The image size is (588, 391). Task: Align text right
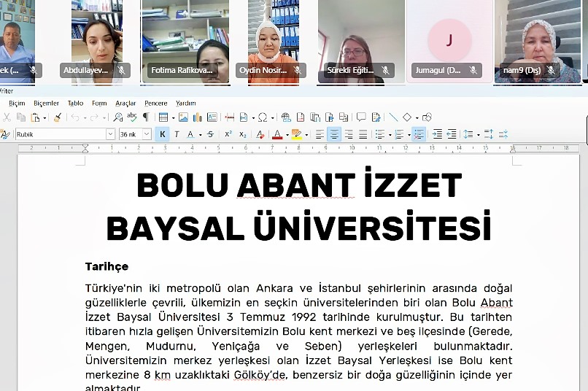349,134
